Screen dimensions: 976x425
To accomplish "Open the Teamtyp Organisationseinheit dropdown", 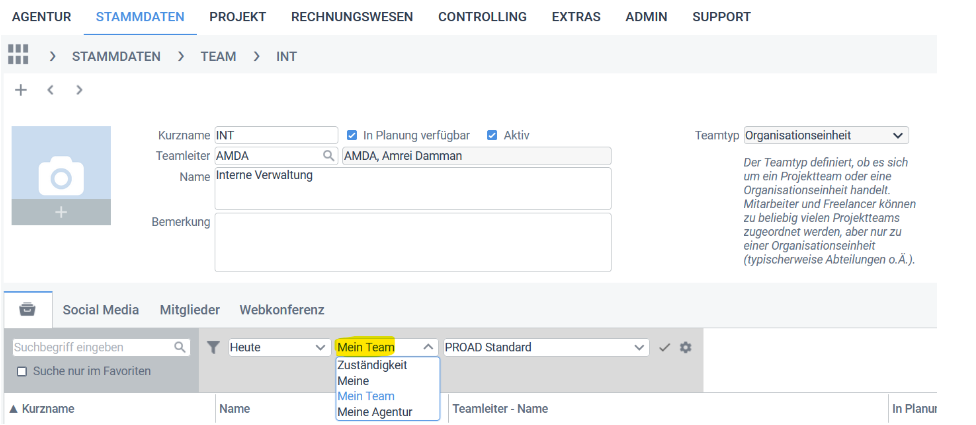I will click(x=826, y=135).
